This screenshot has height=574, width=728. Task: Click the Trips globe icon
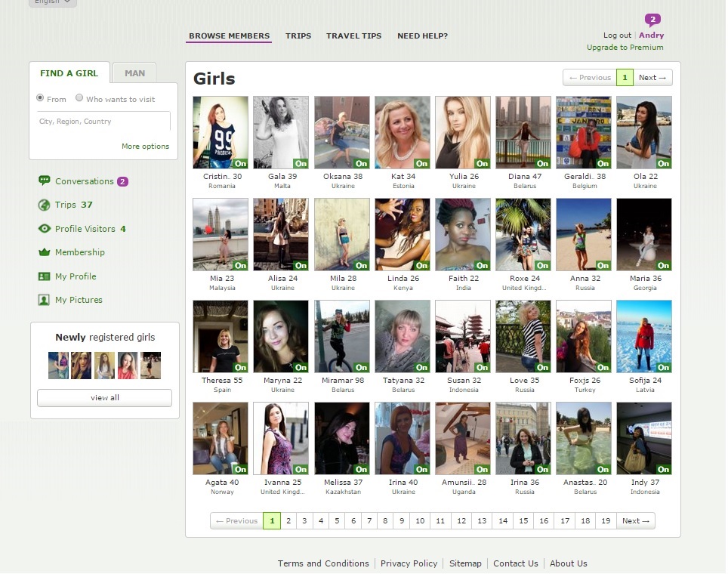[44, 205]
